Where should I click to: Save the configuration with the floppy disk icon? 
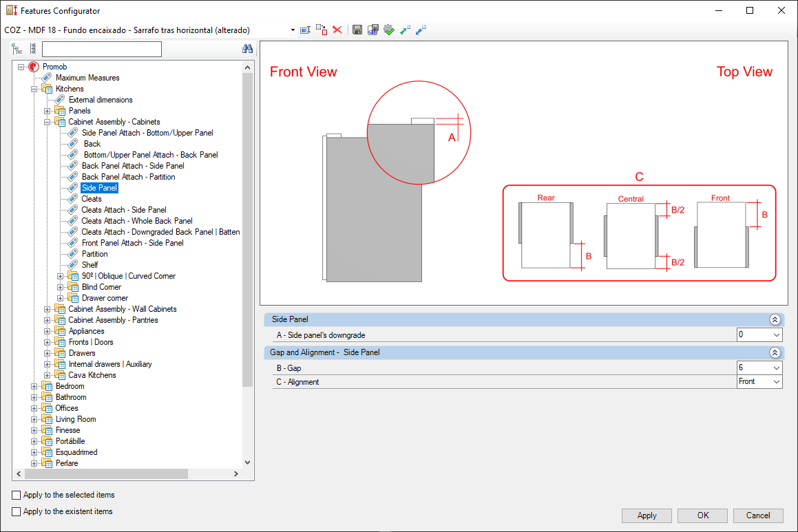click(357, 30)
